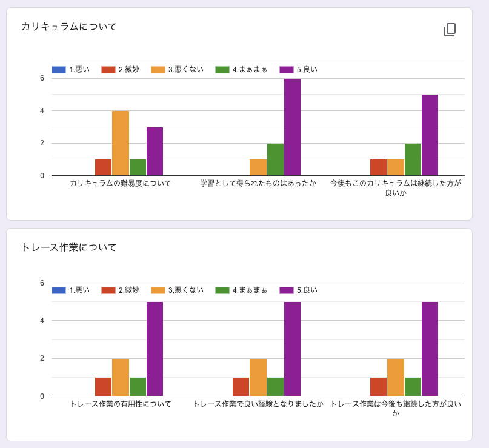This screenshot has width=489, height=448.
Task: Click orange 3,悪くない legend swatch in trace chart
Action: coord(158,290)
